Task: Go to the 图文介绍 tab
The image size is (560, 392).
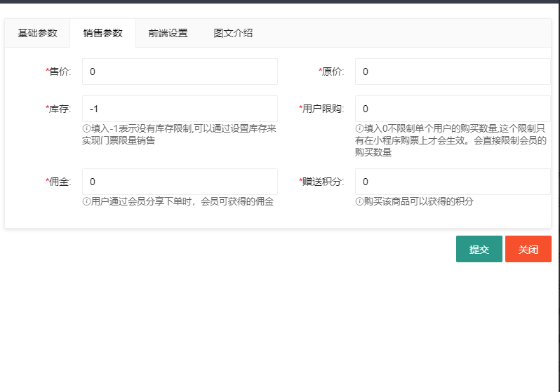Action: [x=233, y=33]
